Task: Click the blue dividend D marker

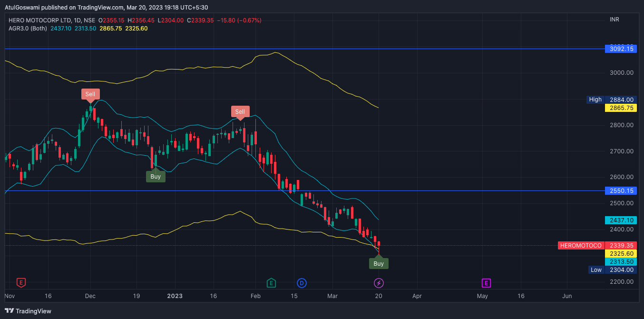Action: pos(302,283)
